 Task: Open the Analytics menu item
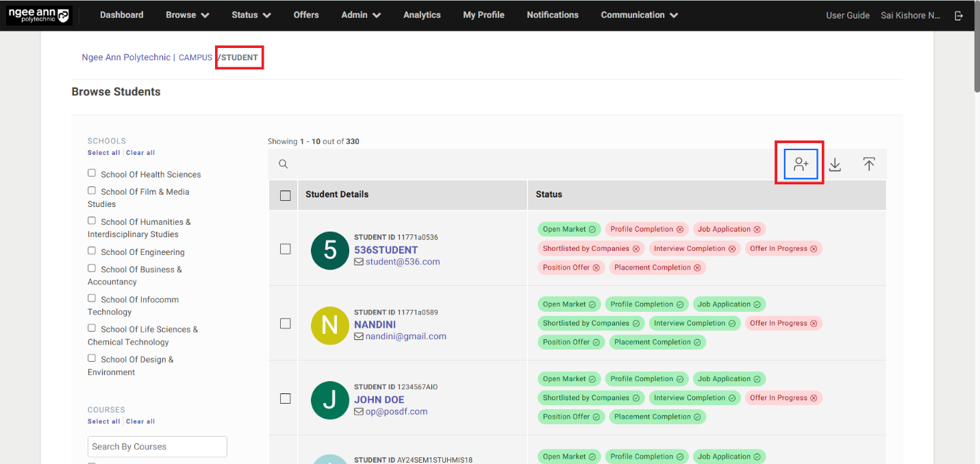pyautogui.click(x=422, y=15)
